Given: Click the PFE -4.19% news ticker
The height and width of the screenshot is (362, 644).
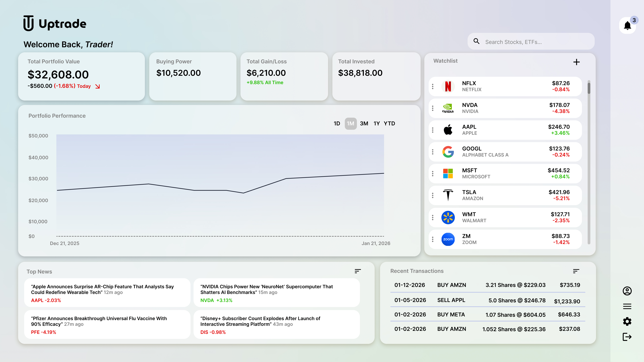Looking at the screenshot, I should point(43,332).
